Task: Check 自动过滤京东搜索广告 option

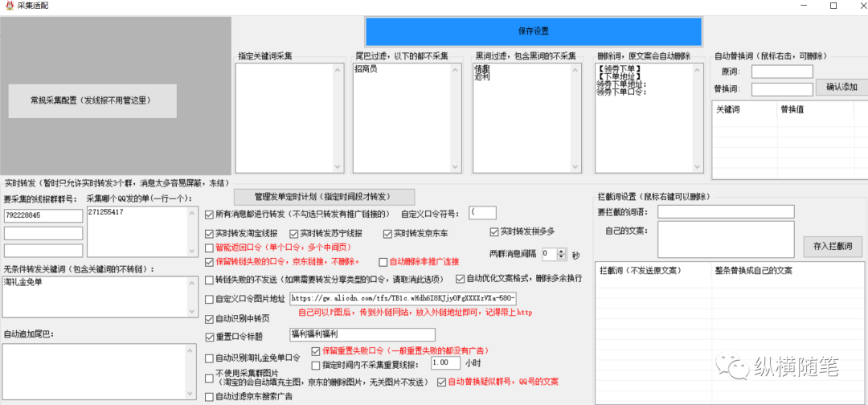Action: [210, 396]
